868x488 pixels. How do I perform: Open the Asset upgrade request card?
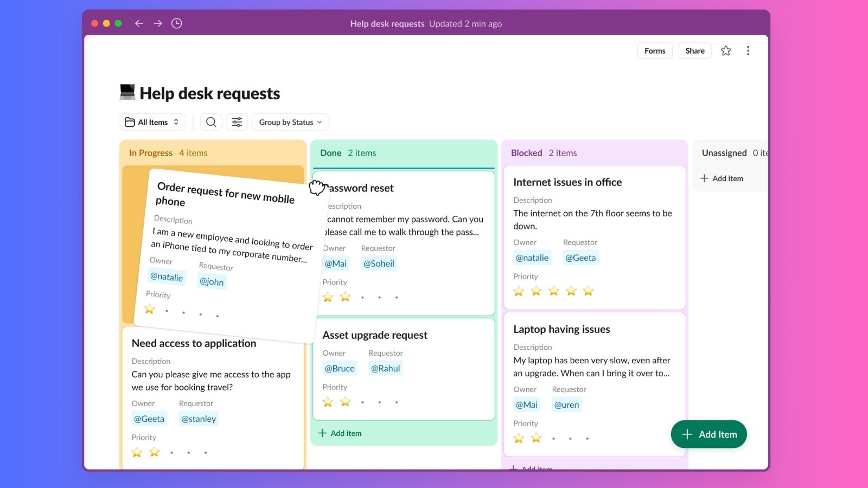click(x=375, y=335)
